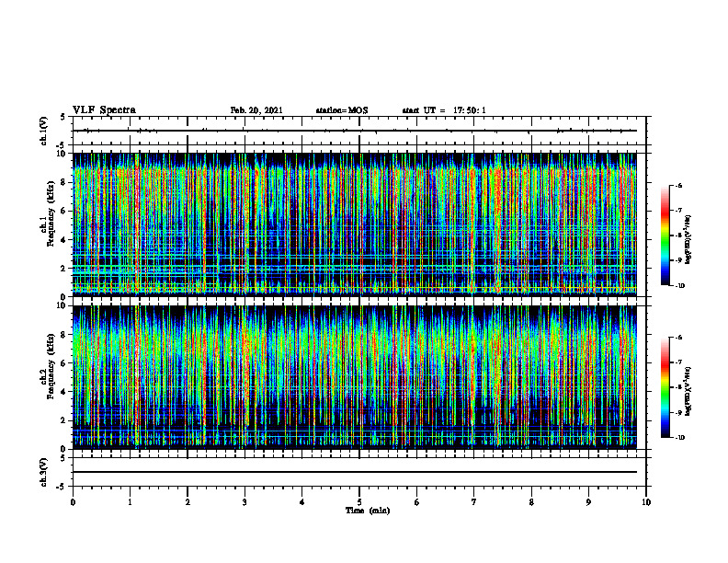Click ch.1 frequency axis '6' tick label
728x563 pixels.
[x=63, y=211]
